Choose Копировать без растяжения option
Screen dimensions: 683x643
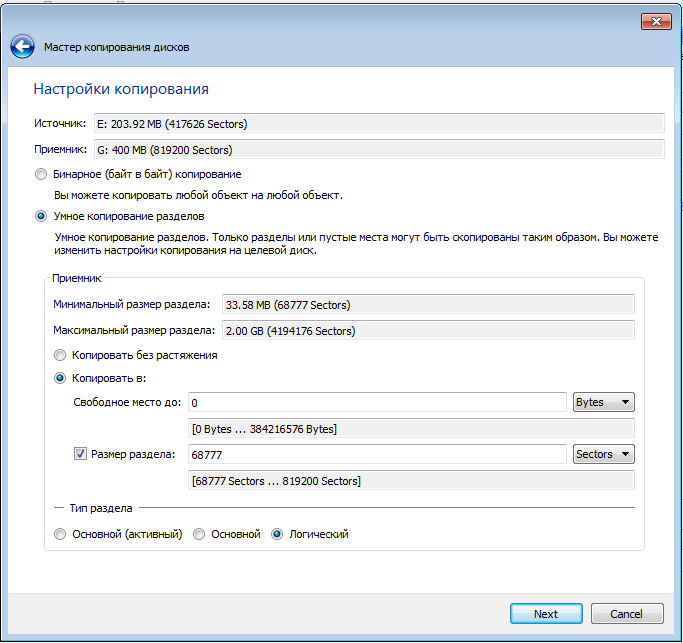click(60, 355)
